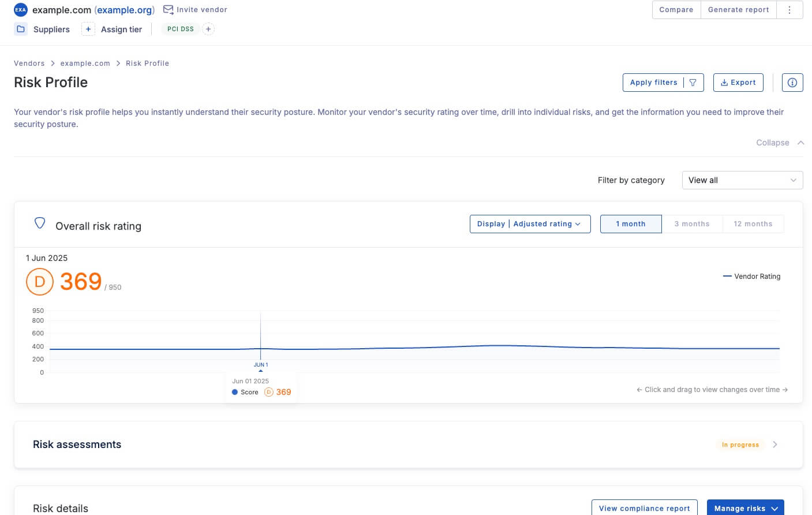
Task: Click the filter funnel icon in Apply filters
Action: click(693, 82)
